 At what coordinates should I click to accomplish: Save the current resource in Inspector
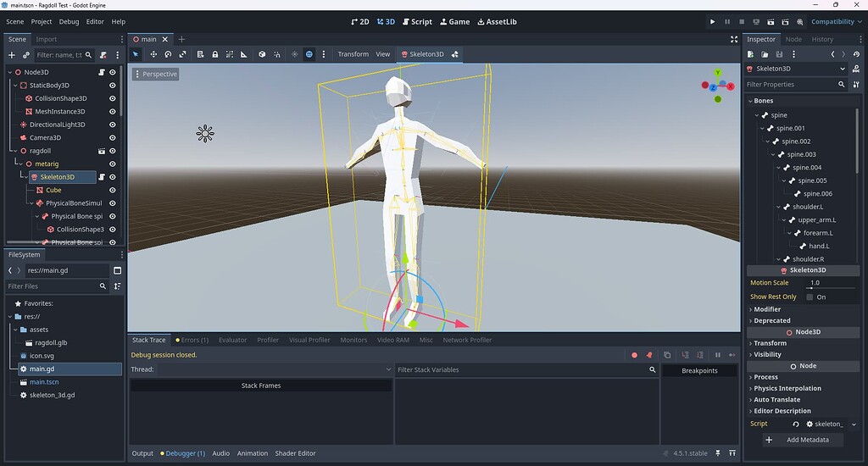pos(780,54)
